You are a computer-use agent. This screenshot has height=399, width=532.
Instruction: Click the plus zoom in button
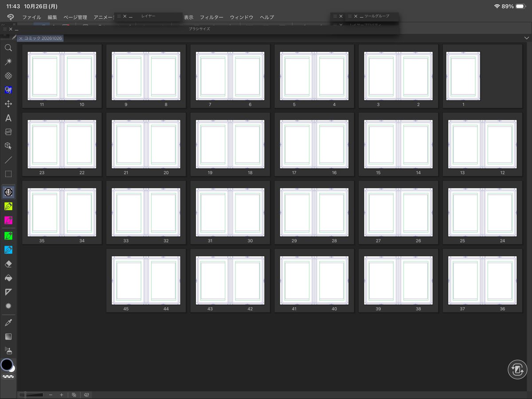62,395
